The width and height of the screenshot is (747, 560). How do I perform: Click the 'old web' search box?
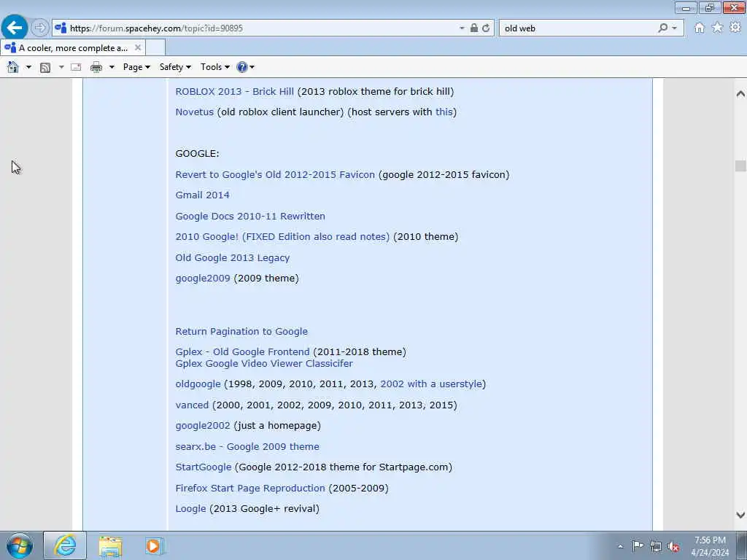[x=578, y=28]
